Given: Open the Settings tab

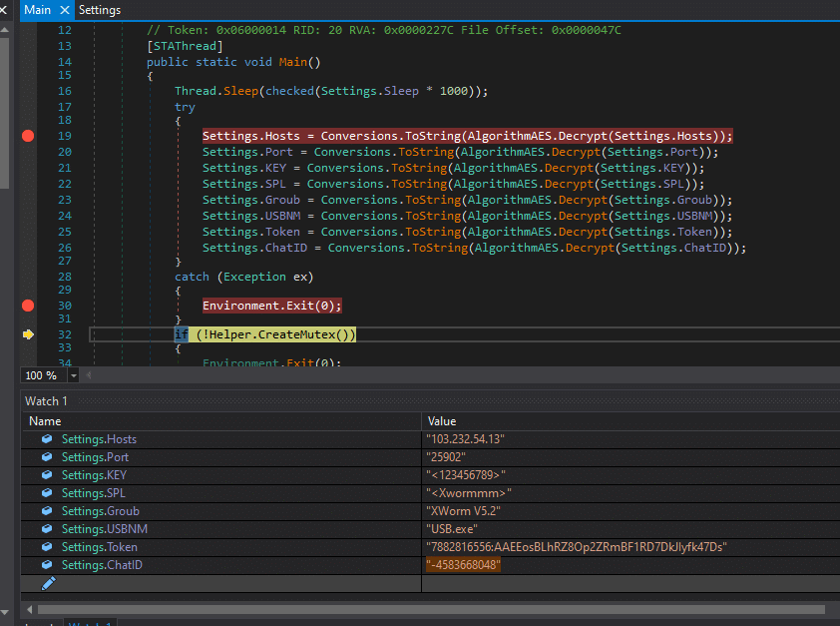Looking at the screenshot, I should [100, 10].
